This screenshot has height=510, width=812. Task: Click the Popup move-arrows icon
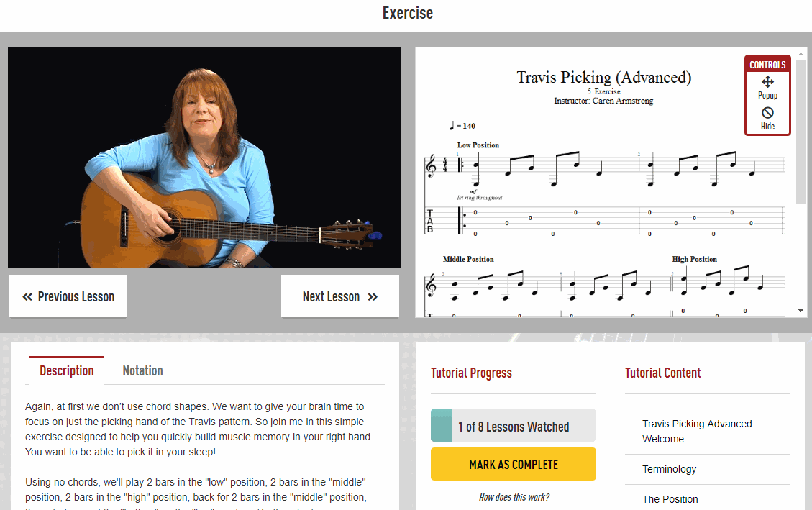click(x=767, y=82)
